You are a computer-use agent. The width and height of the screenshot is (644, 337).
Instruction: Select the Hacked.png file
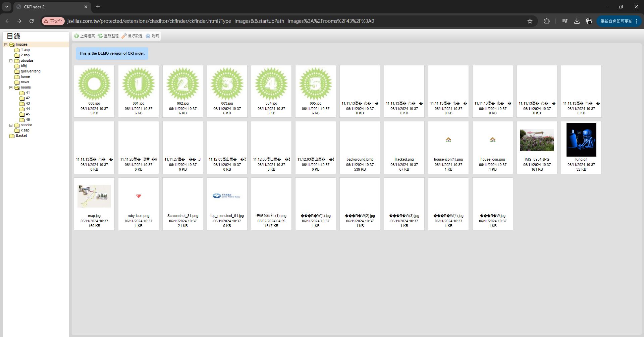(x=404, y=147)
